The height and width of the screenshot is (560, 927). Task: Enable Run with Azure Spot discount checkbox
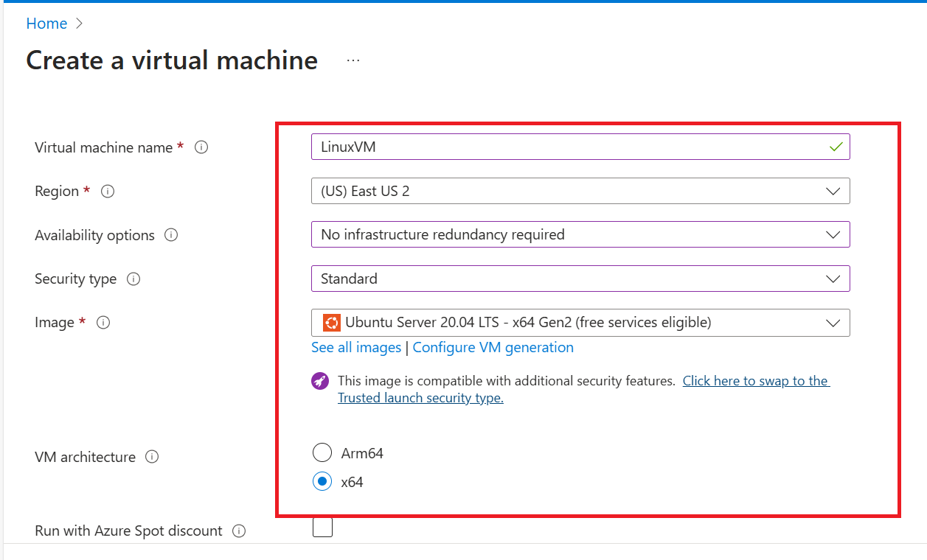[x=322, y=528]
